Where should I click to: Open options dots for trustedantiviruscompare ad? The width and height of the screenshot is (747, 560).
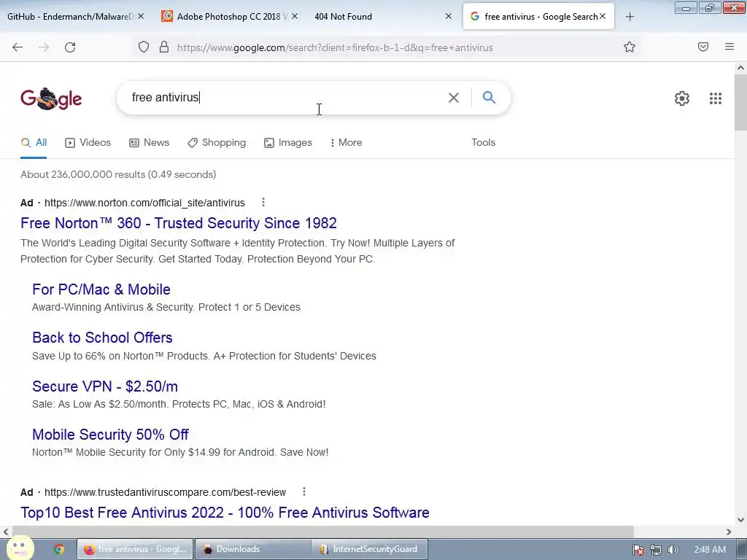click(304, 491)
